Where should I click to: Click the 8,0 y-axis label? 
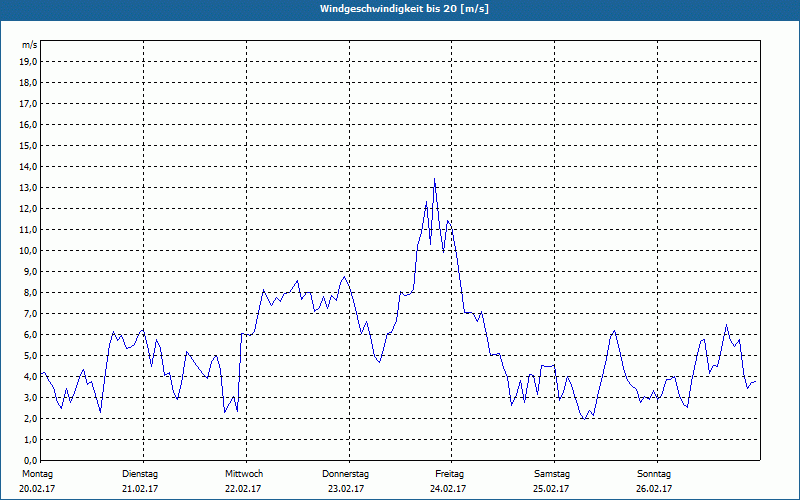[x=30, y=293]
